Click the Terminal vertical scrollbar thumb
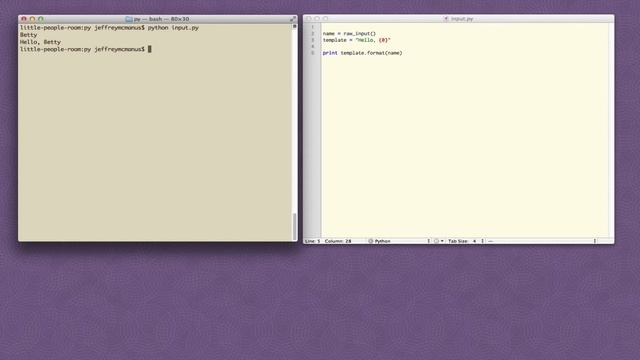This screenshot has height=360, width=640. click(x=294, y=226)
